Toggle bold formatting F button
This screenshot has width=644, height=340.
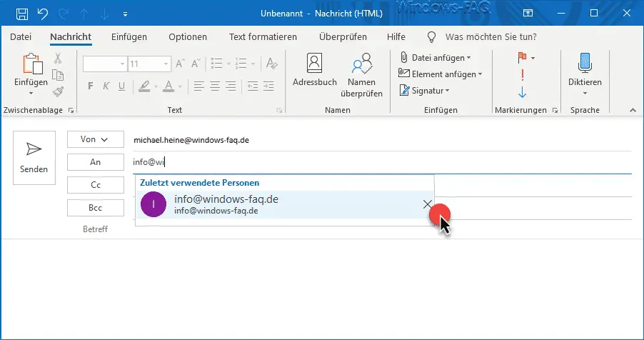pos(91,86)
